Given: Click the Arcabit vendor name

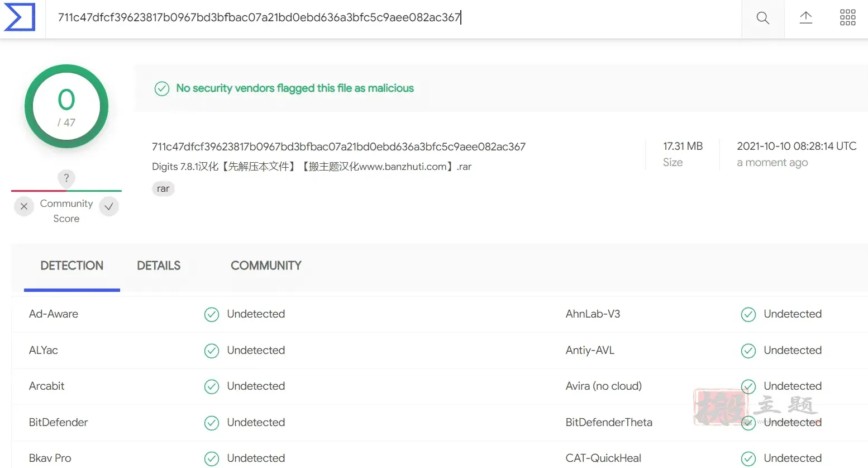Looking at the screenshot, I should tap(47, 386).
